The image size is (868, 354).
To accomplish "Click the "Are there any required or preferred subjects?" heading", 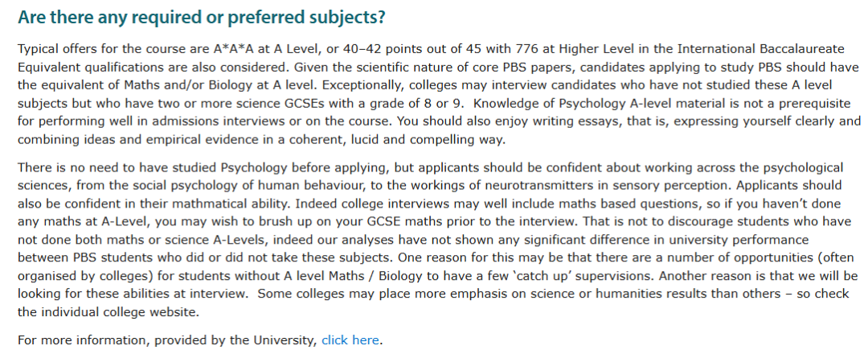I will click(x=202, y=17).
